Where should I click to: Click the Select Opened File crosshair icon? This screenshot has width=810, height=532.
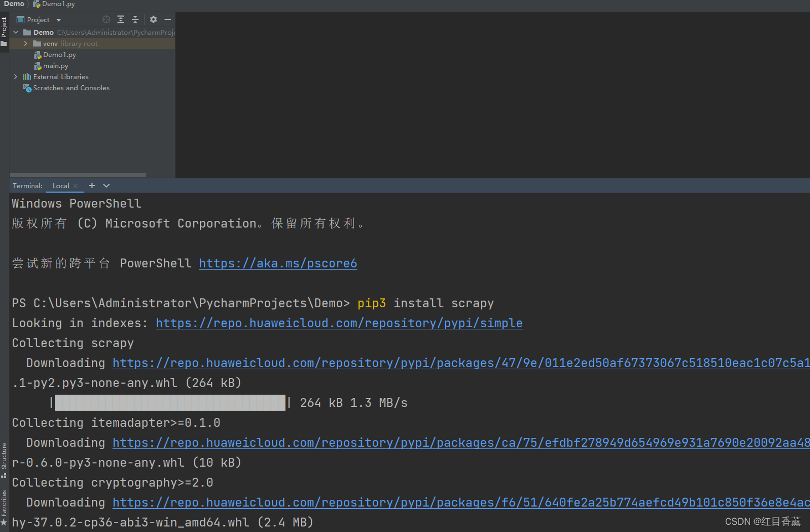coord(105,19)
